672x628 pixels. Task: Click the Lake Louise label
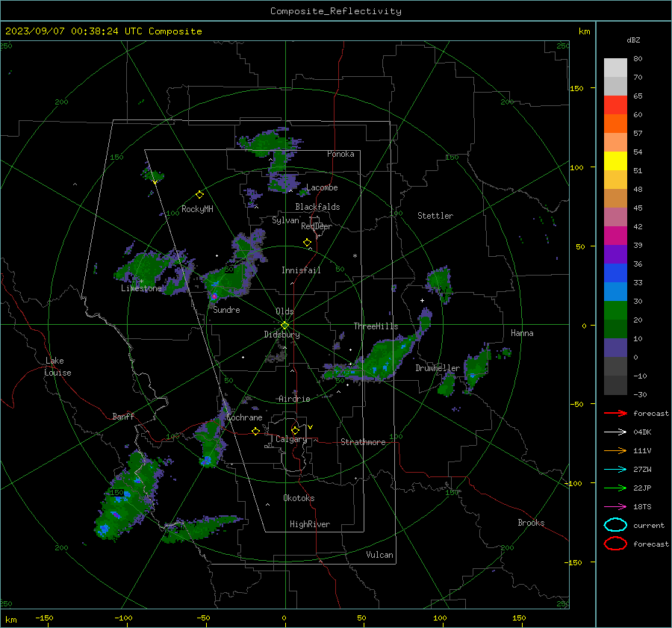pos(57,367)
